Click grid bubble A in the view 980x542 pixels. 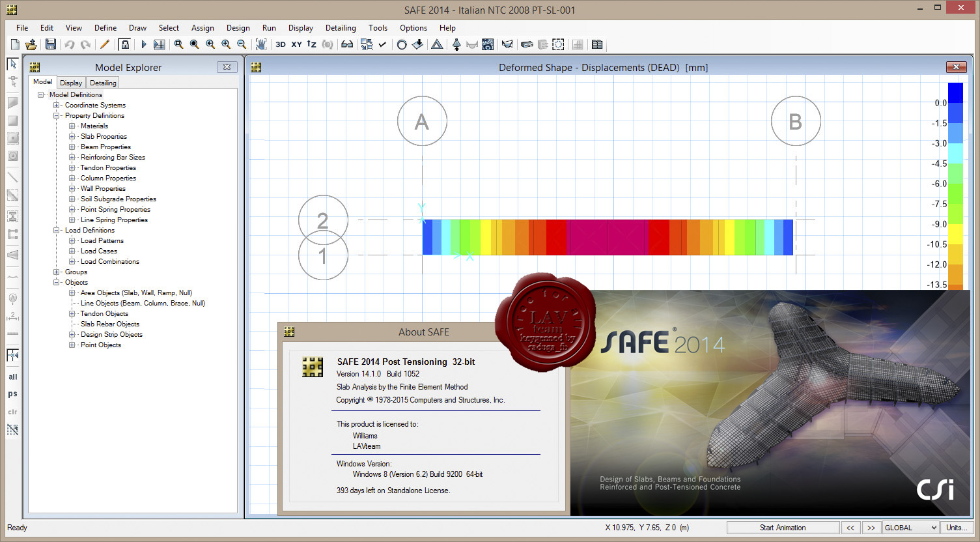[x=422, y=121]
